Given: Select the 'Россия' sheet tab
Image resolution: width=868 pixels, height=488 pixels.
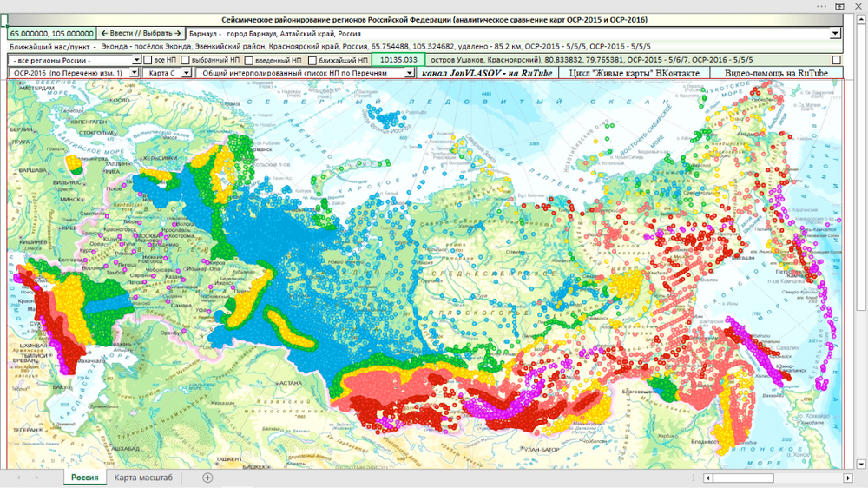Looking at the screenshot, I should pyautogui.click(x=85, y=478).
